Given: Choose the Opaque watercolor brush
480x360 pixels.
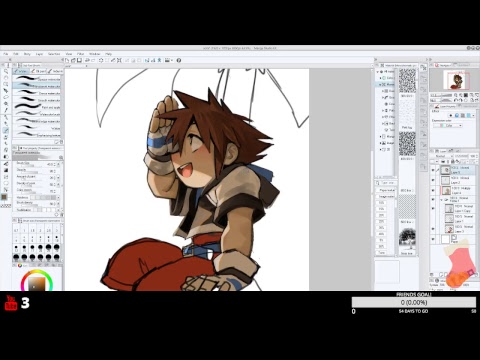Looking at the screenshot, I should click(x=37, y=79).
